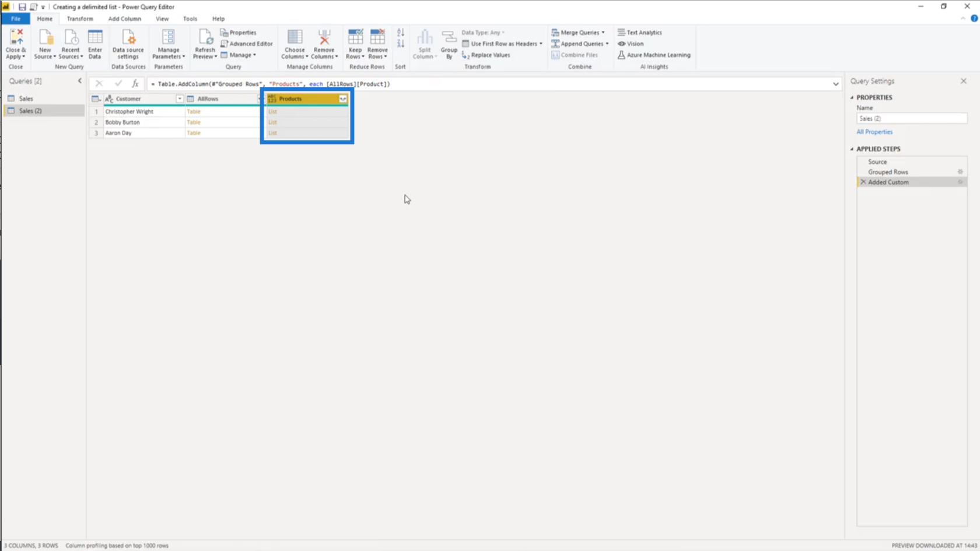Switch to the Home tab
Image resolution: width=980 pixels, height=551 pixels.
click(45, 19)
